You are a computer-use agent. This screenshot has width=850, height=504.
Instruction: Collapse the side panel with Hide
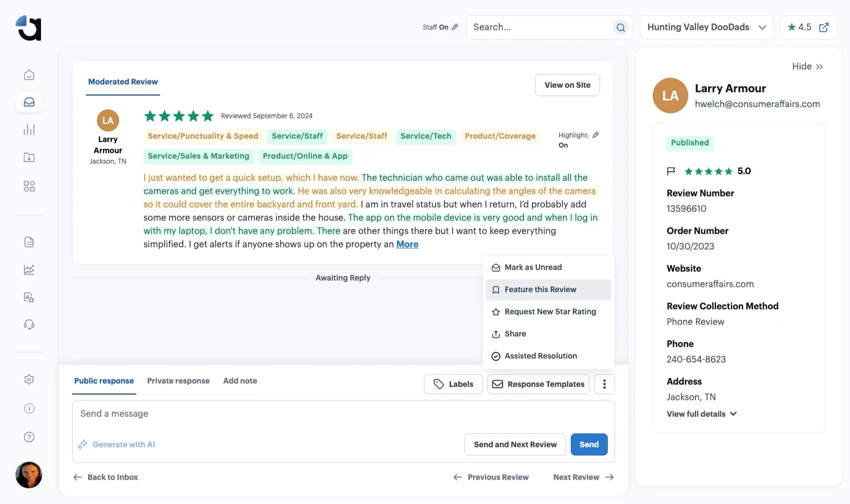(807, 66)
